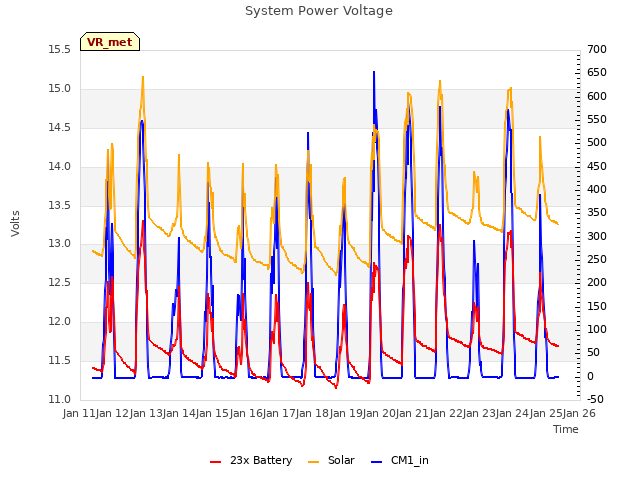Screen dimensions: 640x480
Task: Select the CM1_in legend label
Action: (409, 461)
